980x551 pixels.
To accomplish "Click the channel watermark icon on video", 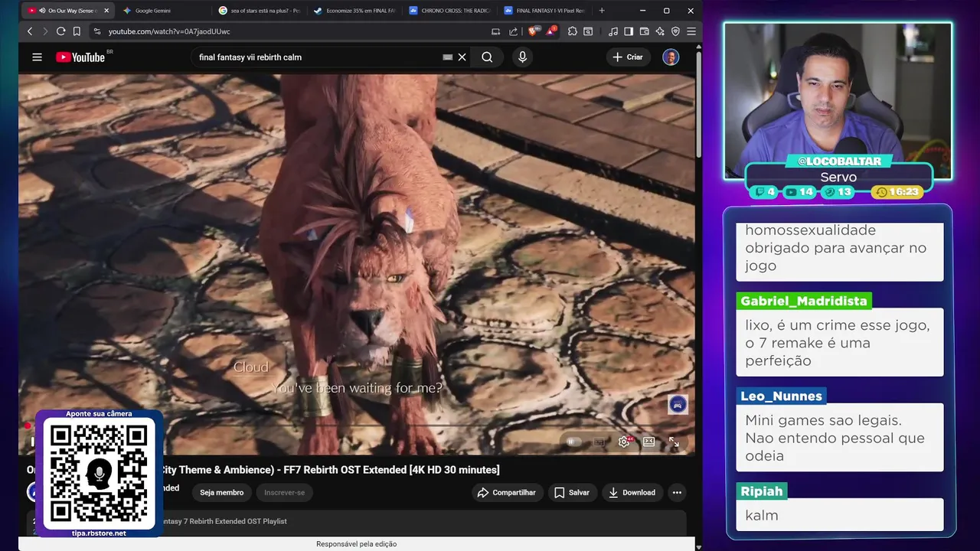I will [x=678, y=404].
